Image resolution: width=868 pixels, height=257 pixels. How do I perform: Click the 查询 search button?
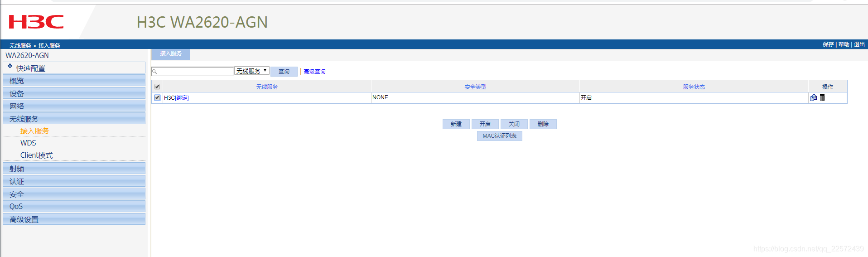[284, 72]
